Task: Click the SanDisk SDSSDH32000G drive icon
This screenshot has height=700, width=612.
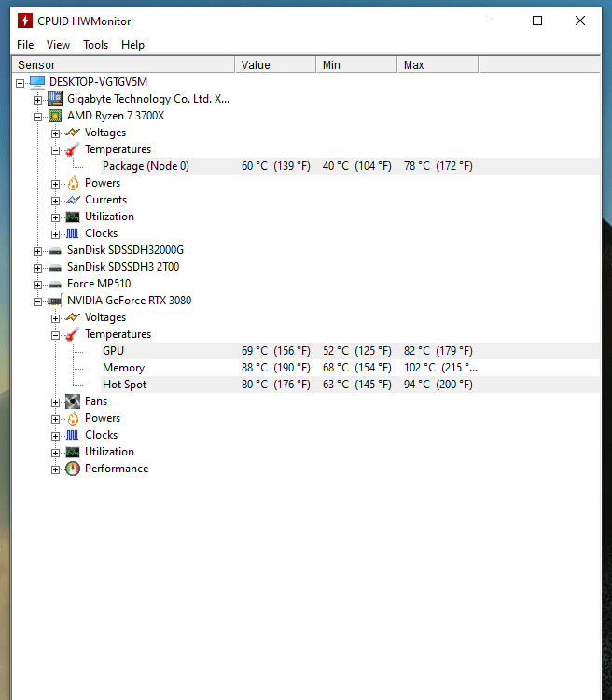Action: 55,251
